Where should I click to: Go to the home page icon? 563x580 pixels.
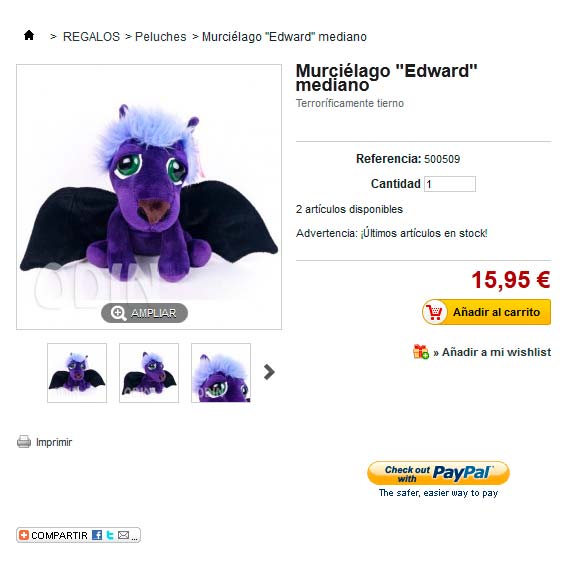tap(29, 36)
